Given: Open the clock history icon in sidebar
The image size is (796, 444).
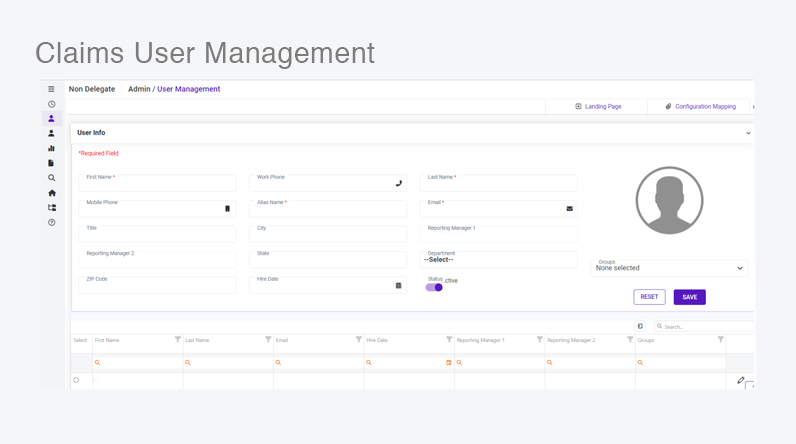Looking at the screenshot, I should point(51,104).
